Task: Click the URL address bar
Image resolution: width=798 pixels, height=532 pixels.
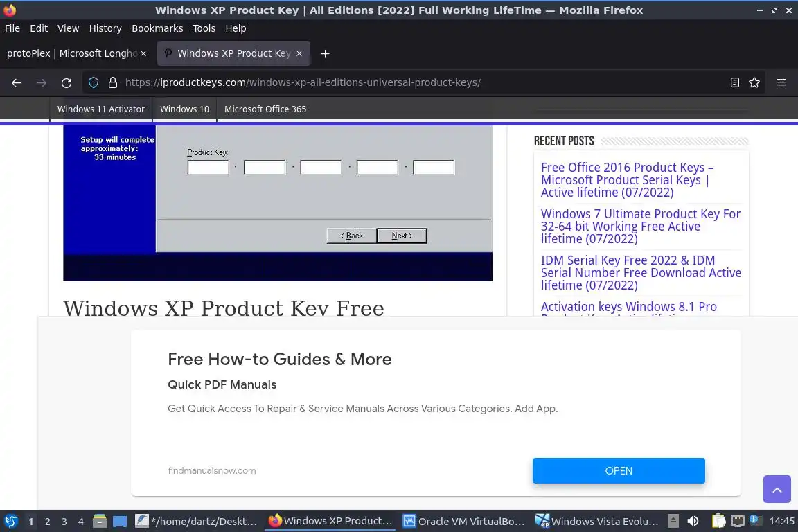Action: pyautogui.click(x=423, y=82)
